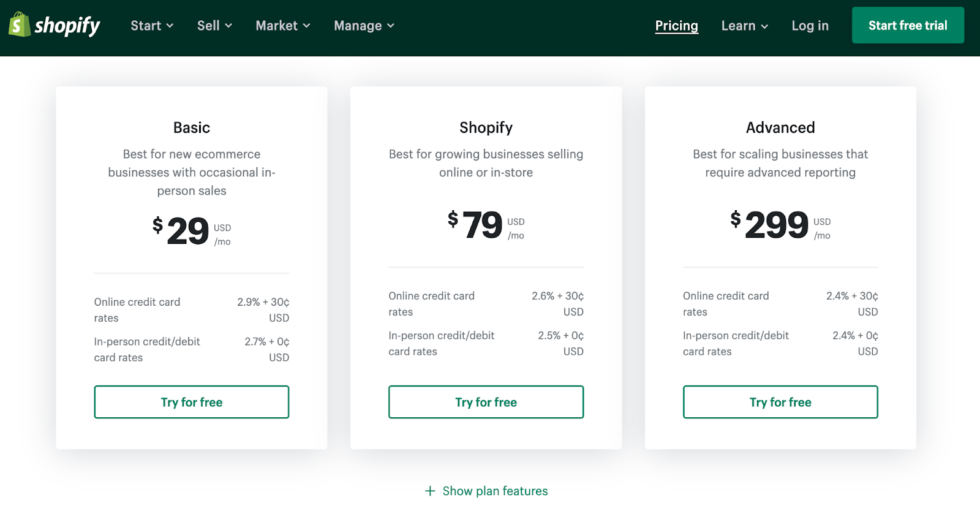Click the shopify wordmark text
The height and width of the screenshot is (511, 980).
[67, 26]
